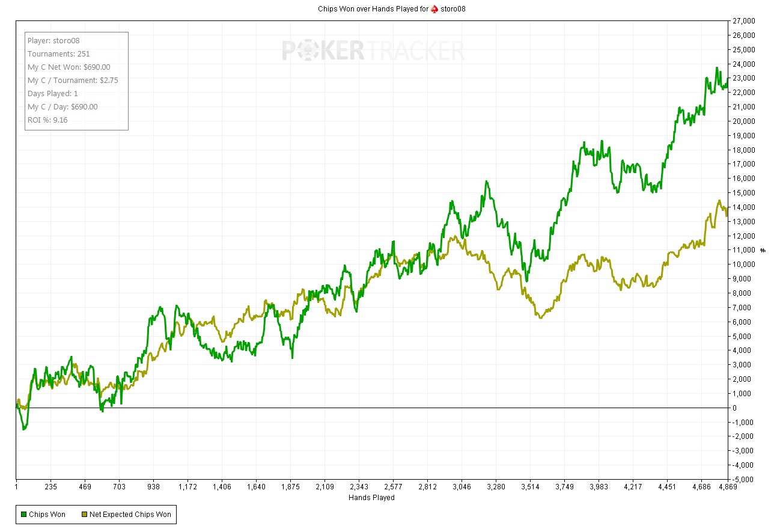777x532 pixels.
Task: Click the 27,000 label on y-axis
Action: (x=743, y=21)
